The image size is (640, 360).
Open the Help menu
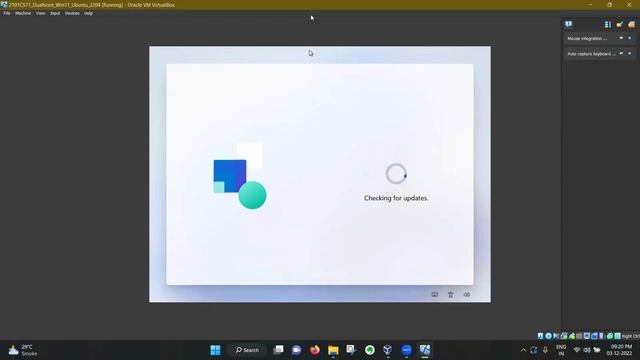coord(88,13)
